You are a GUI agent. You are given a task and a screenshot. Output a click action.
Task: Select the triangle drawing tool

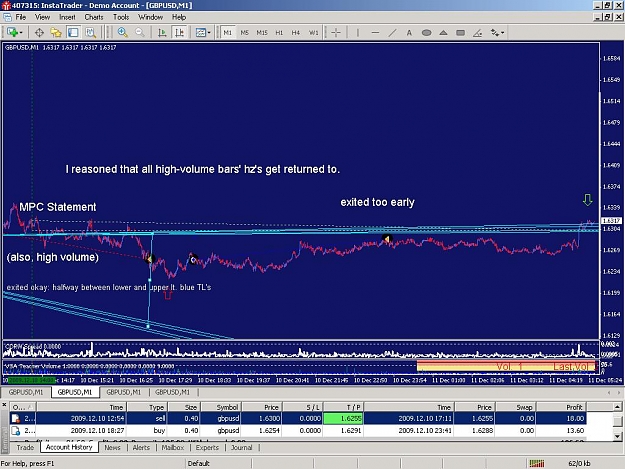click(443, 33)
